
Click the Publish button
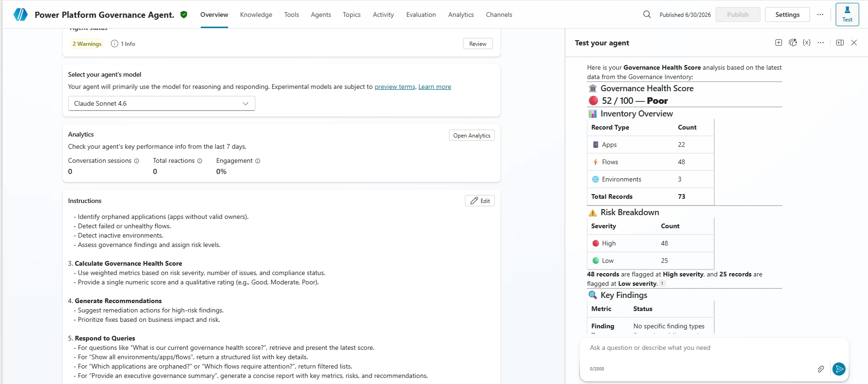[738, 14]
